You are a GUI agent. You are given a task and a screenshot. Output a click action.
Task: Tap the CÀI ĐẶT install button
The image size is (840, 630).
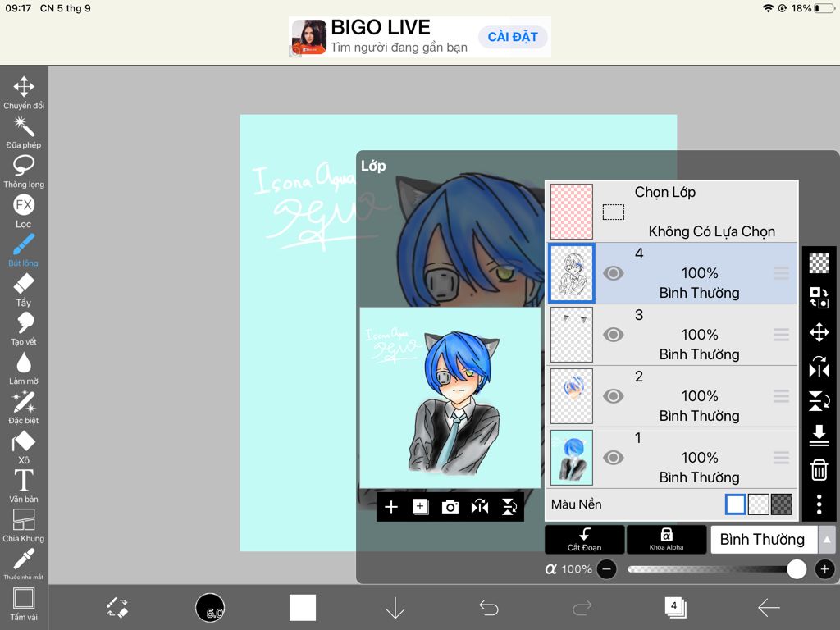[513, 37]
